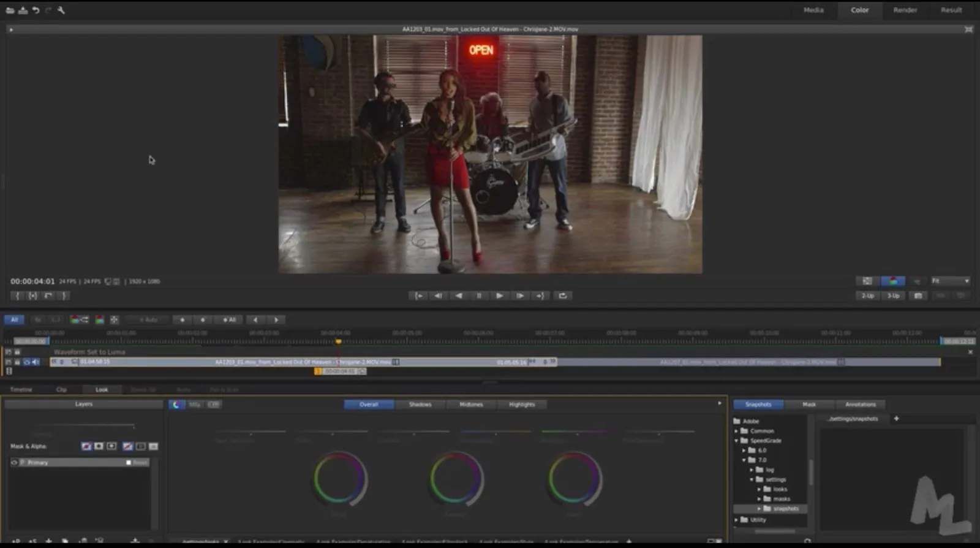The width and height of the screenshot is (980, 548).
Task: Click the color wheels view icon
Action: [x=176, y=405]
